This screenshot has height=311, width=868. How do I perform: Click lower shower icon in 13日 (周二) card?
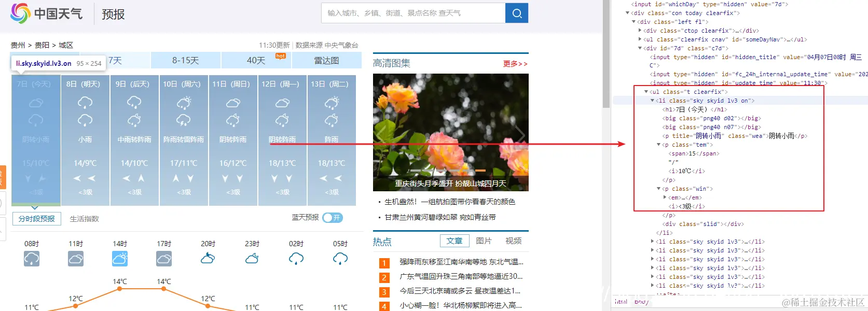pyautogui.click(x=332, y=121)
